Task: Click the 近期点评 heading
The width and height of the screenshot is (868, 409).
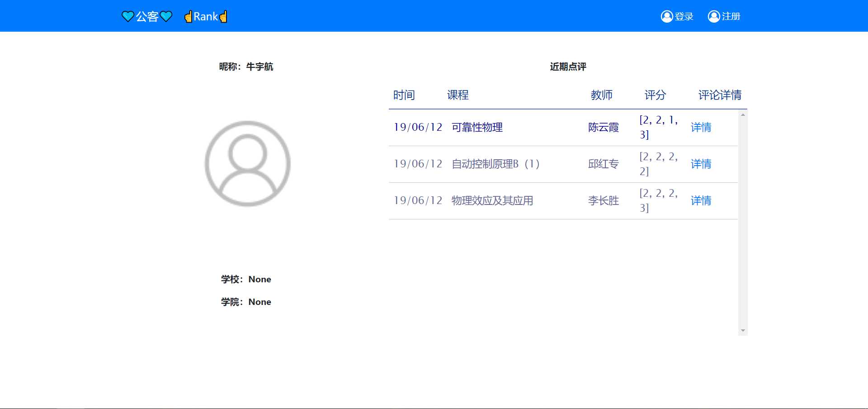Action: coord(568,67)
